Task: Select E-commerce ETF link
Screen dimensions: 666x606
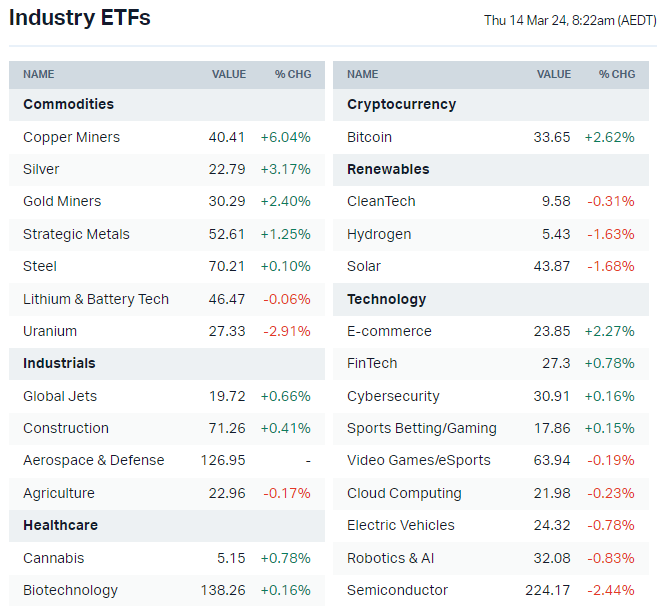Action: click(x=389, y=331)
